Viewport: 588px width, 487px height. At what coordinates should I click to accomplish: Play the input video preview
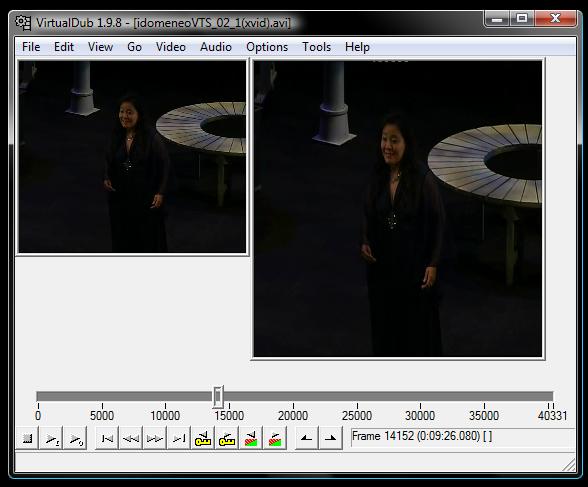(x=51, y=438)
